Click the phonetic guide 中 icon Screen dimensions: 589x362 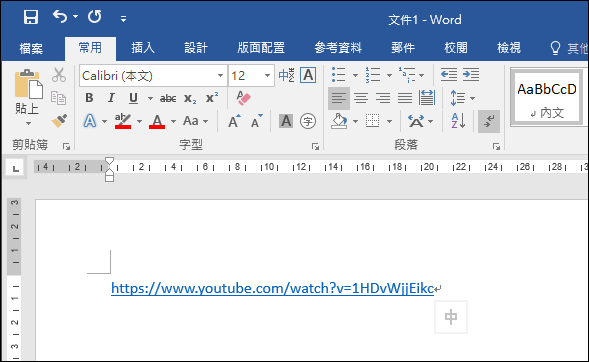(287, 75)
